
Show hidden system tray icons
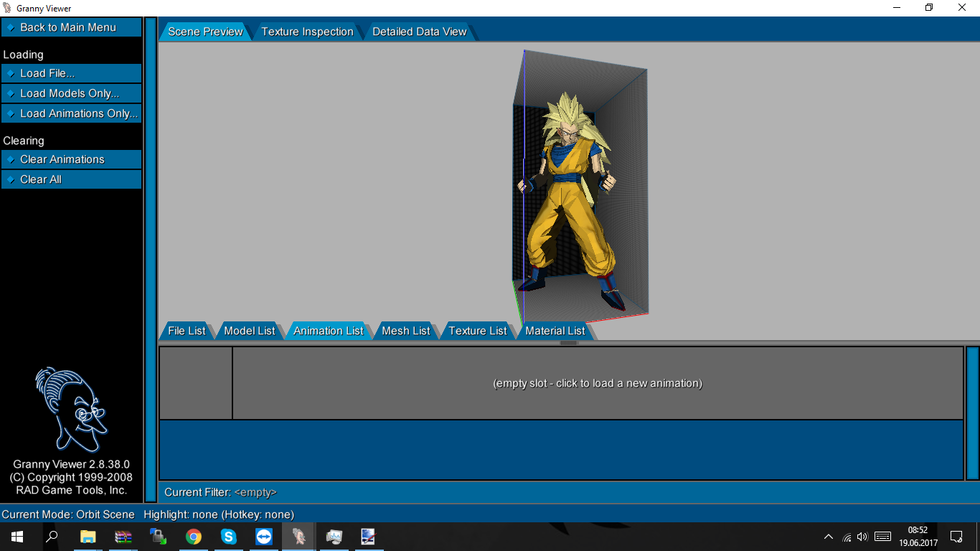[x=829, y=537]
